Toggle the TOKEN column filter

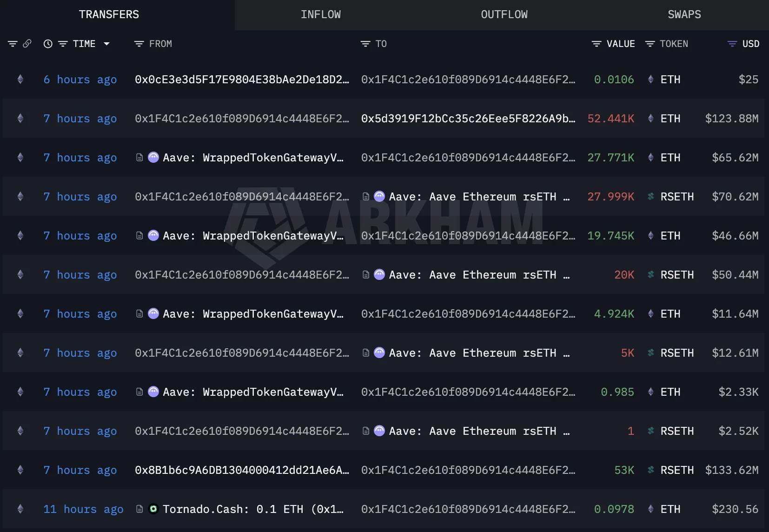click(650, 44)
